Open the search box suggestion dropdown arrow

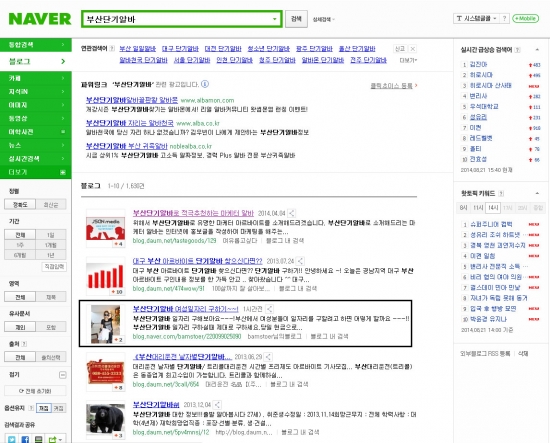[x=275, y=19]
